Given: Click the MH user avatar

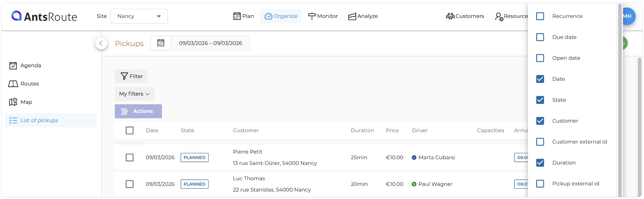Looking at the screenshot, I should tap(629, 16).
